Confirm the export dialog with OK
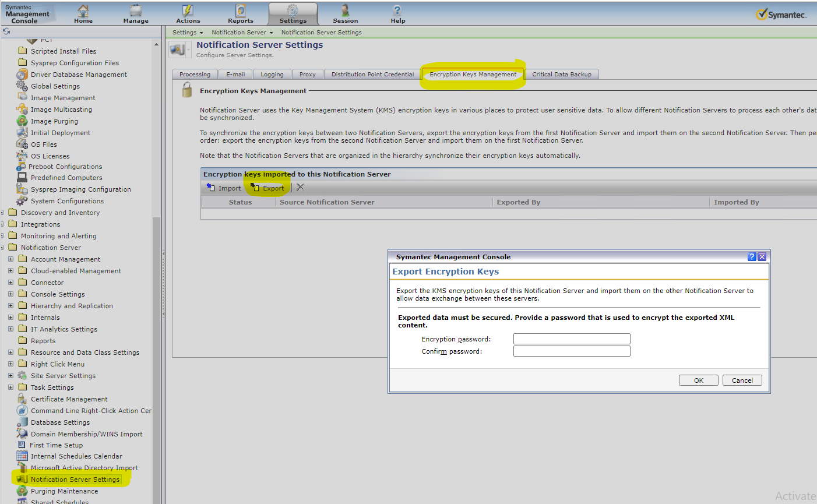Viewport: 817px width, 504px height. click(x=699, y=380)
